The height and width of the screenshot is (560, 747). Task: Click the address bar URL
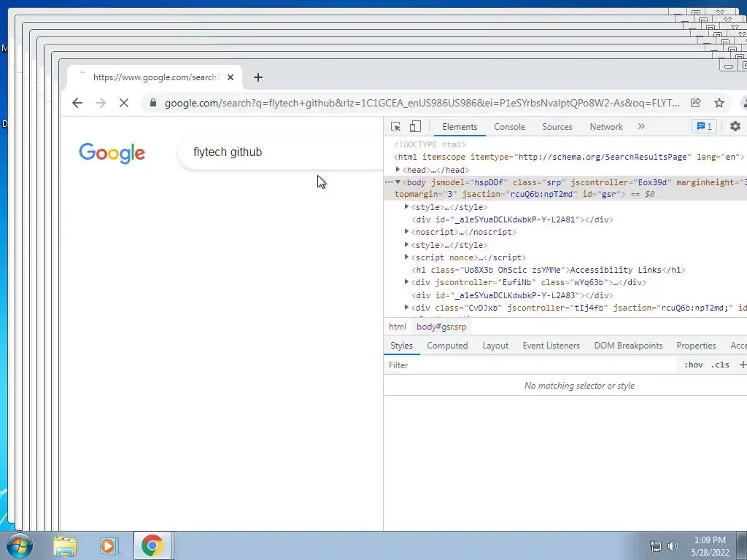[x=422, y=103]
